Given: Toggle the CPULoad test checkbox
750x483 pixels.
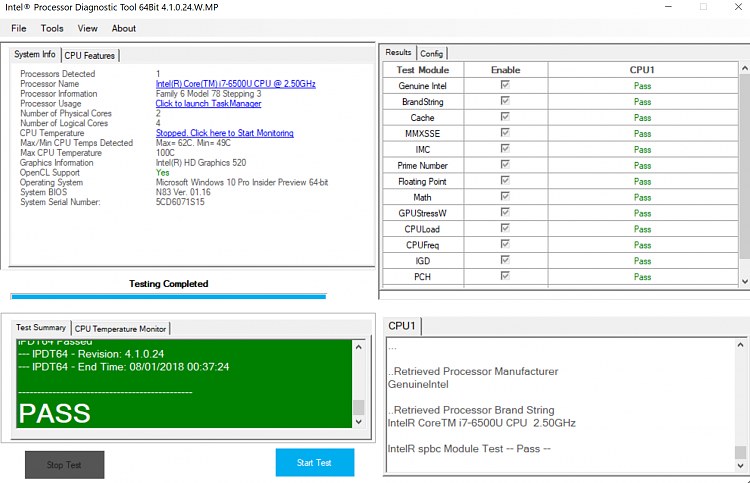Looking at the screenshot, I should tap(505, 228).
